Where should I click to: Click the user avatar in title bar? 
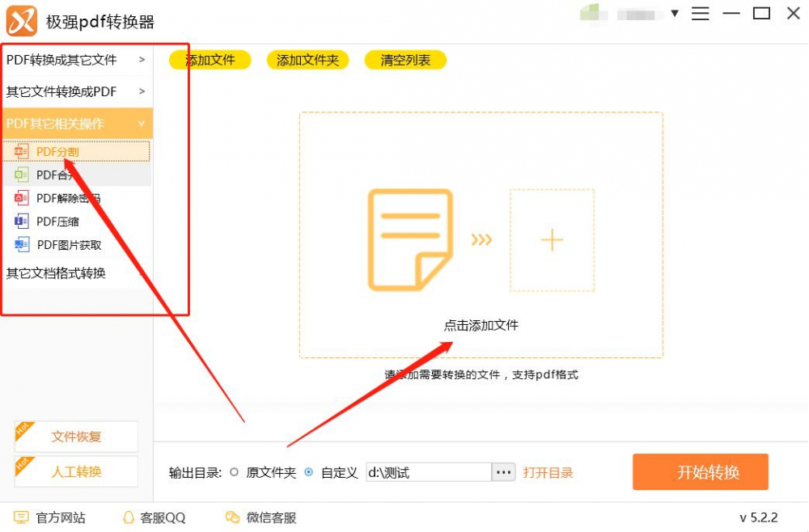(x=593, y=13)
